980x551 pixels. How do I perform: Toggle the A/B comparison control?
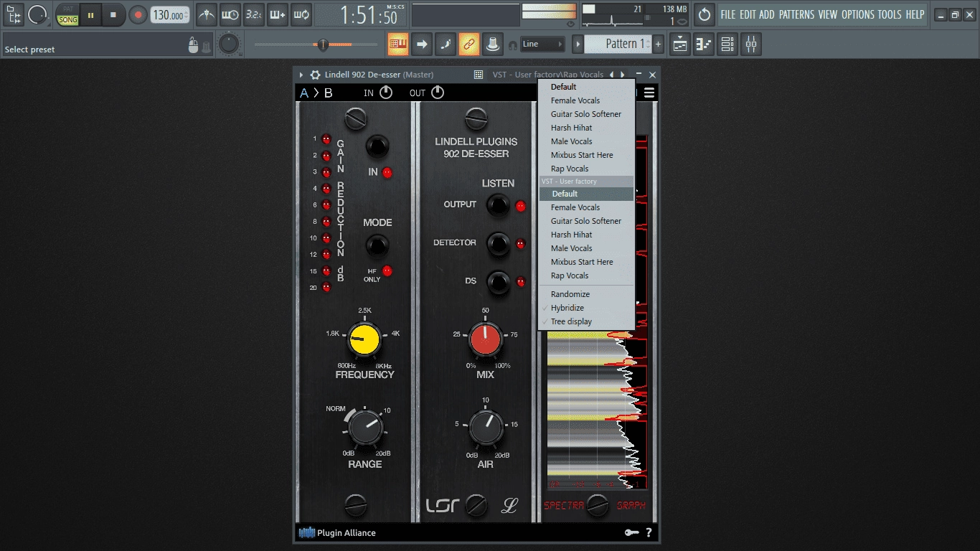coord(316,93)
